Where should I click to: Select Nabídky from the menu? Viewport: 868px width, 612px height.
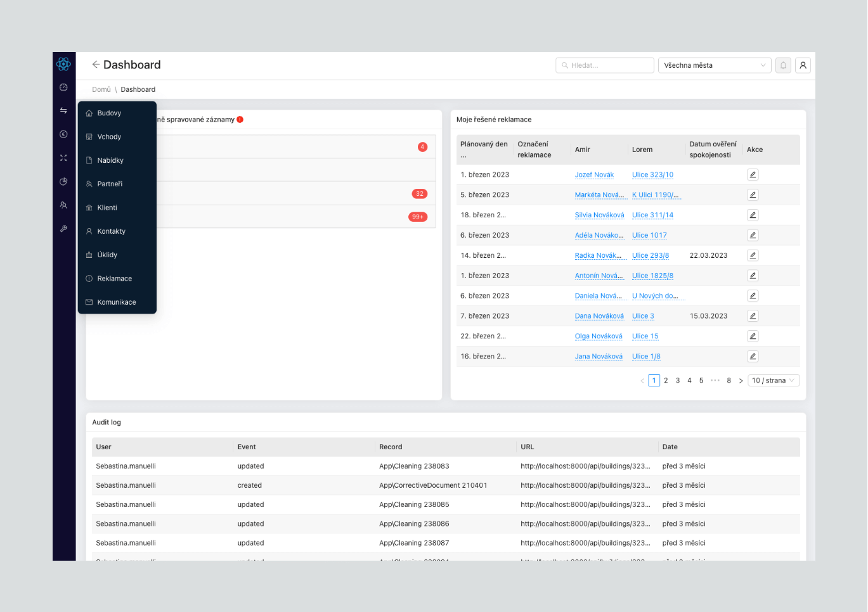[x=117, y=160]
